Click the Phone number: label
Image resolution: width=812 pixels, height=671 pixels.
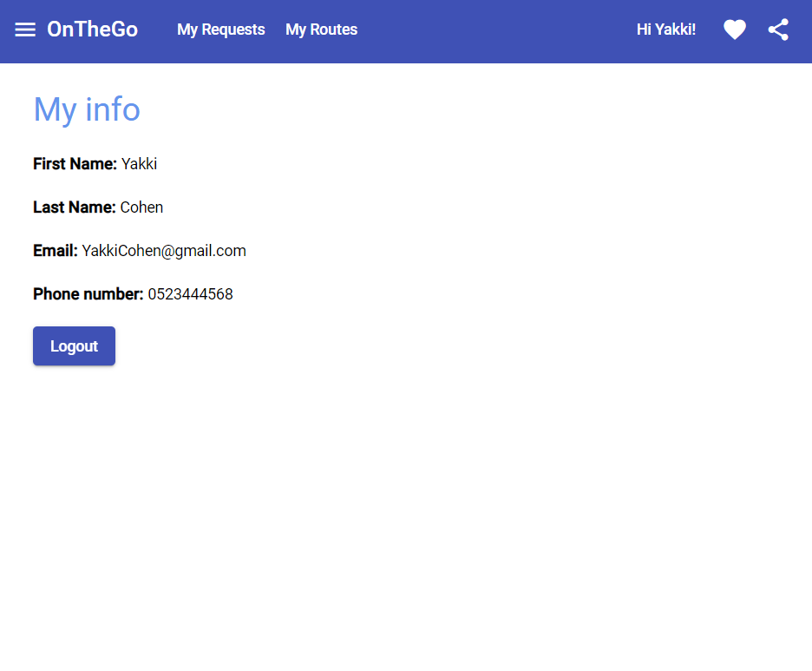pyautogui.click(x=88, y=294)
